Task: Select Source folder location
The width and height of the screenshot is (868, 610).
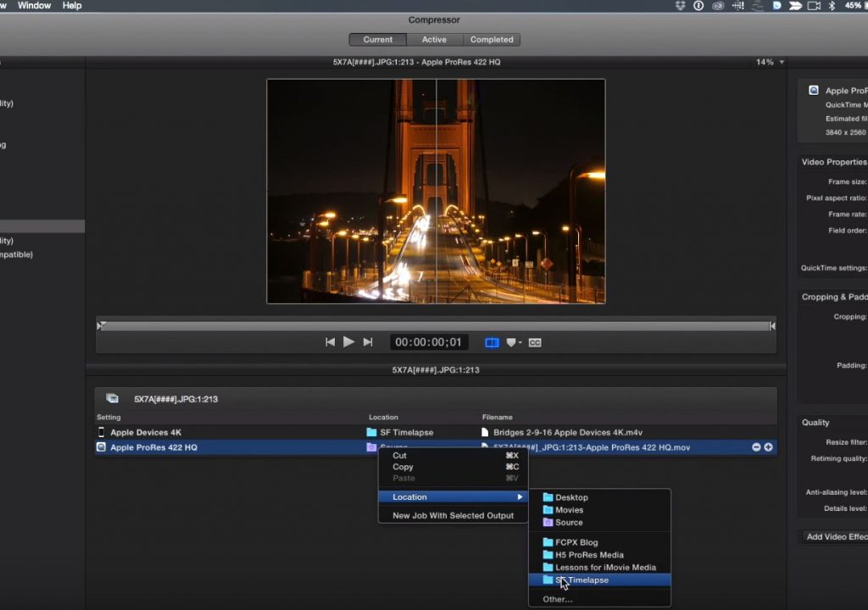Action: (x=599, y=523)
